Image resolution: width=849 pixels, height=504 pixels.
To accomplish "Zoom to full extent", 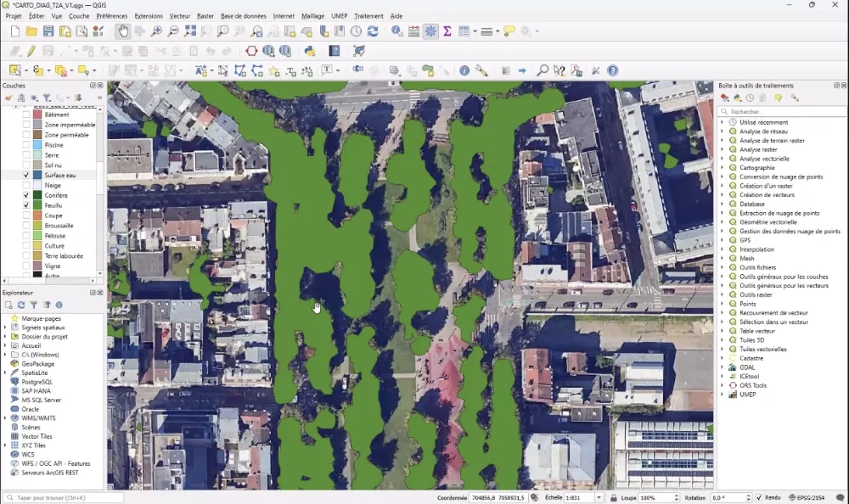I will coord(190,31).
